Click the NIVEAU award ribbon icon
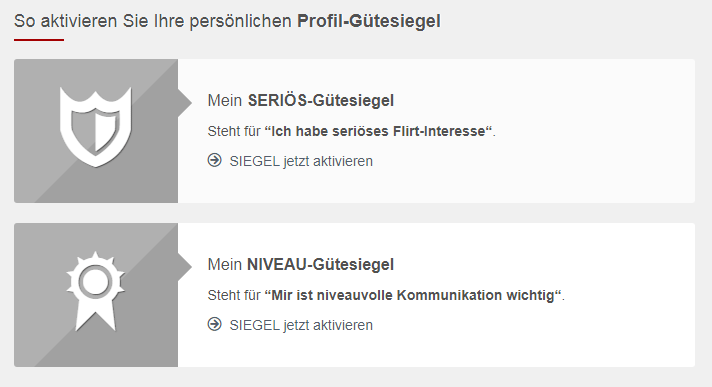Image resolution: width=712 pixels, height=387 pixels. [x=95, y=291]
